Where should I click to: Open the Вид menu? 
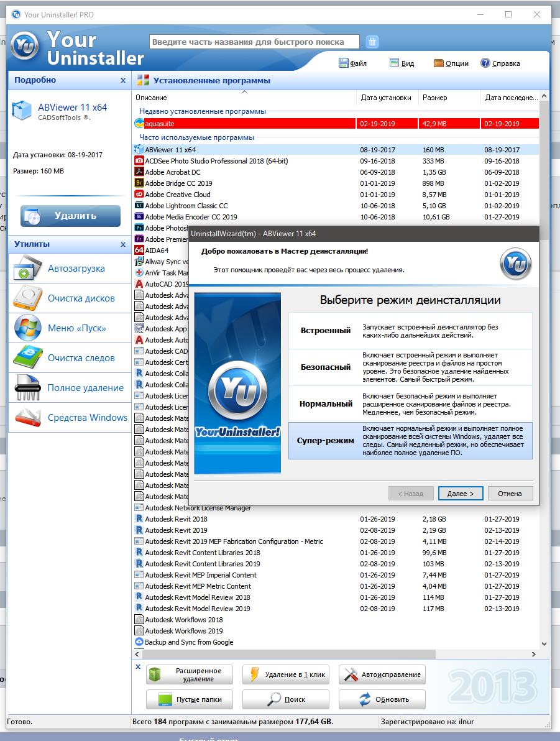click(x=402, y=63)
